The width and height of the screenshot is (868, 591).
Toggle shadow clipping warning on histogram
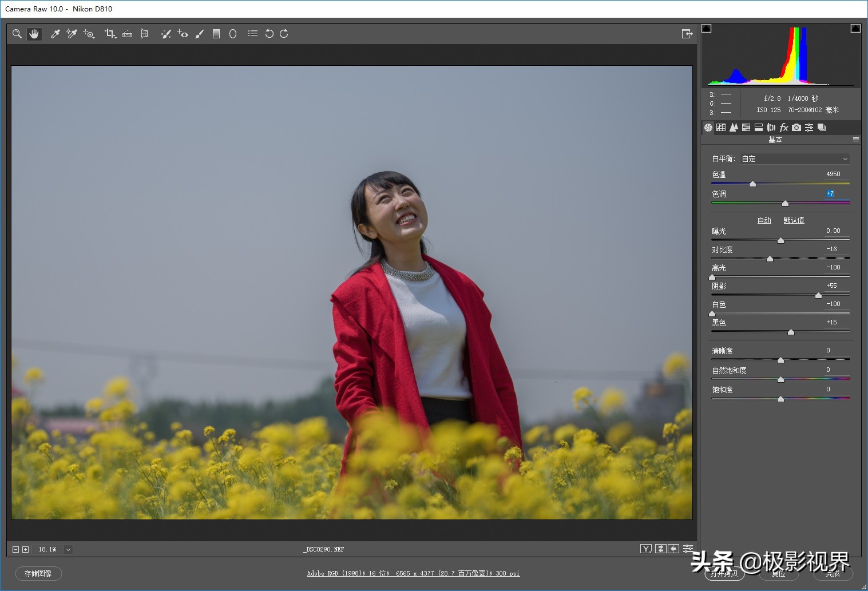[707, 28]
